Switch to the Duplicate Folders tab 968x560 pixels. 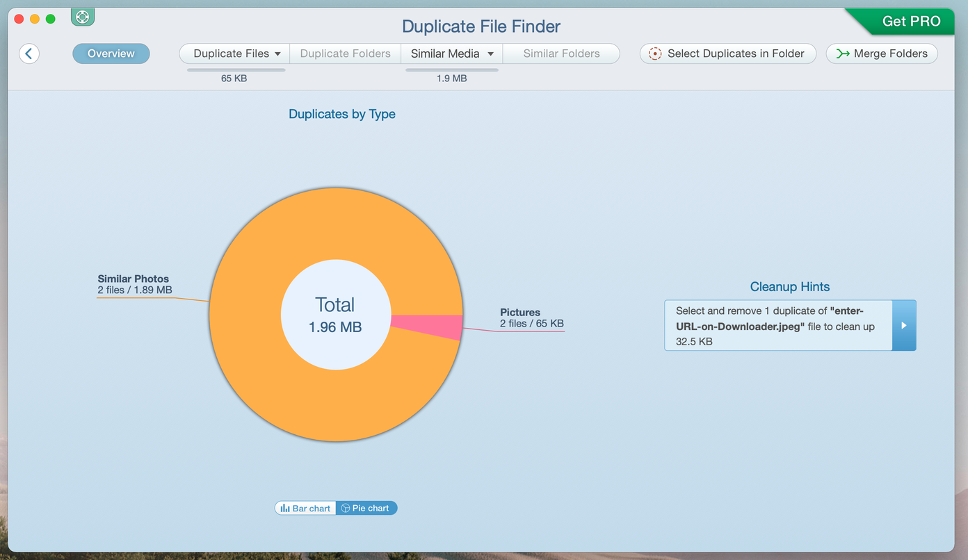[346, 53]
